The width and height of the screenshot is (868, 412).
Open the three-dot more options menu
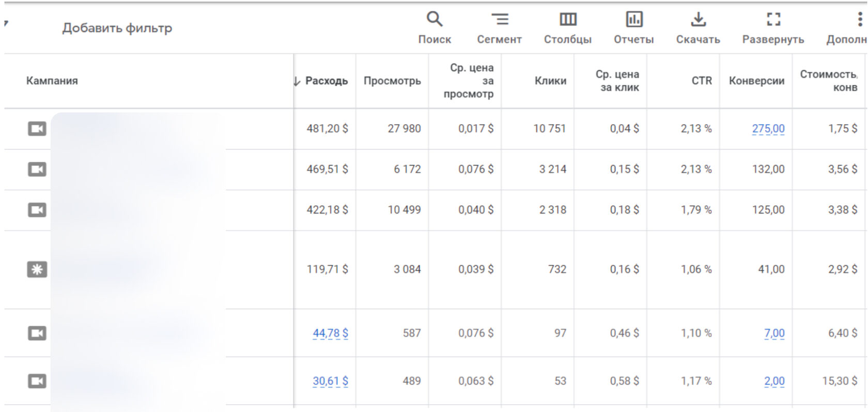pyautogui.click(x=860, y=20)
